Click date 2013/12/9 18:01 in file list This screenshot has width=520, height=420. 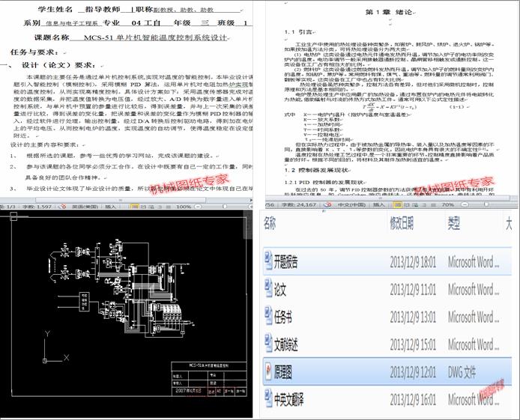(x=413, y=262)
